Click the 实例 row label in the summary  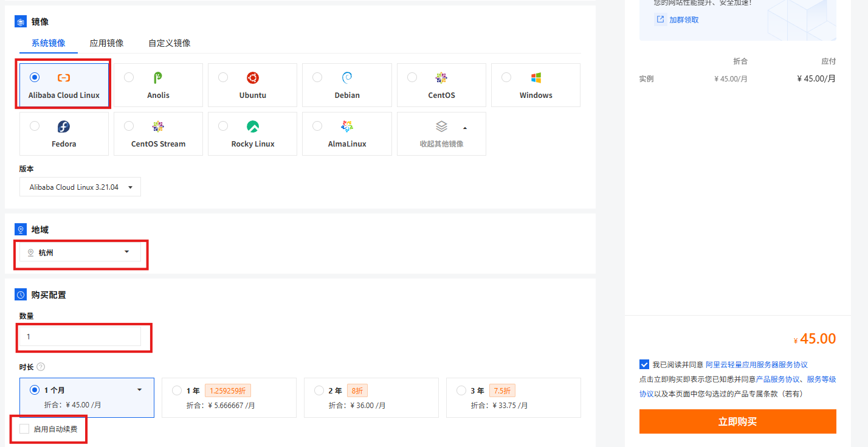coord(646,78)
